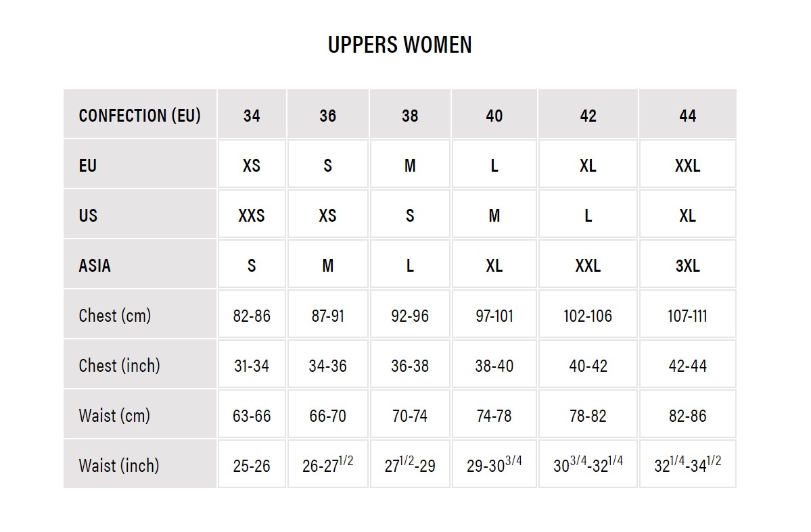
Task: Click the ASIA size 3XL cell
Action: coord(687,265)
